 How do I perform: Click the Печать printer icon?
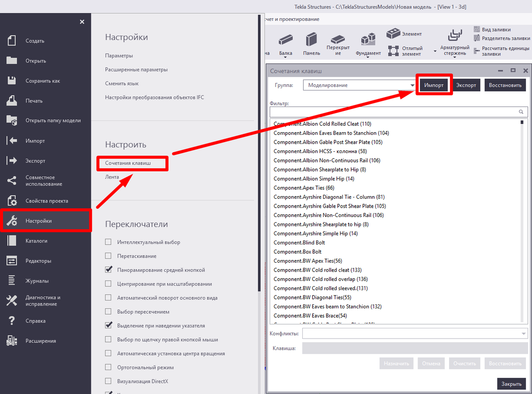click(x=12, y=101)
